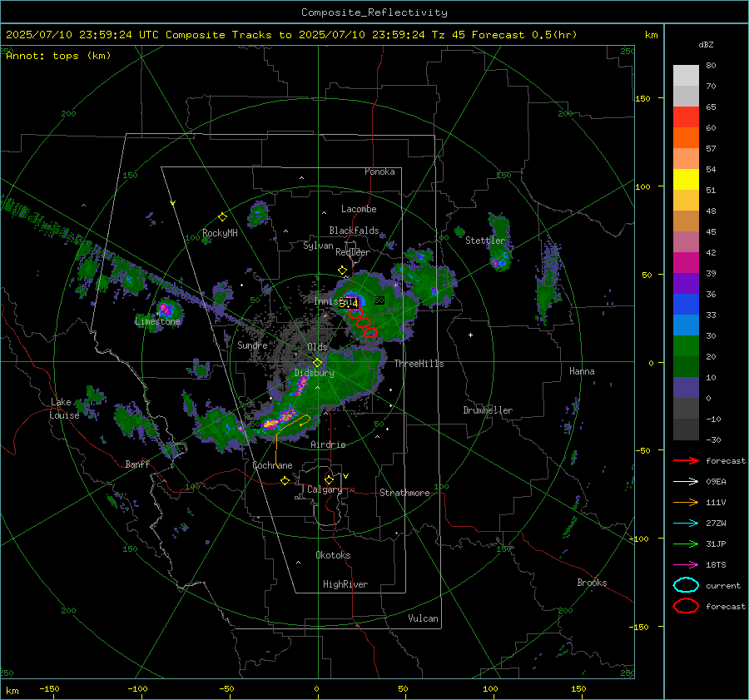
Task: Click the magenta 18TS arrow legend icon
Action: [x=686, y=564]
